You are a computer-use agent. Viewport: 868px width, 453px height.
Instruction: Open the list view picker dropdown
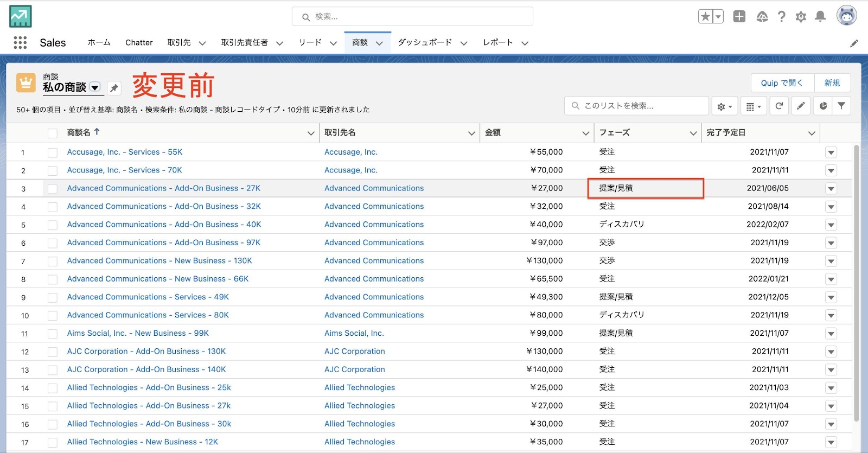coord(95,87)
